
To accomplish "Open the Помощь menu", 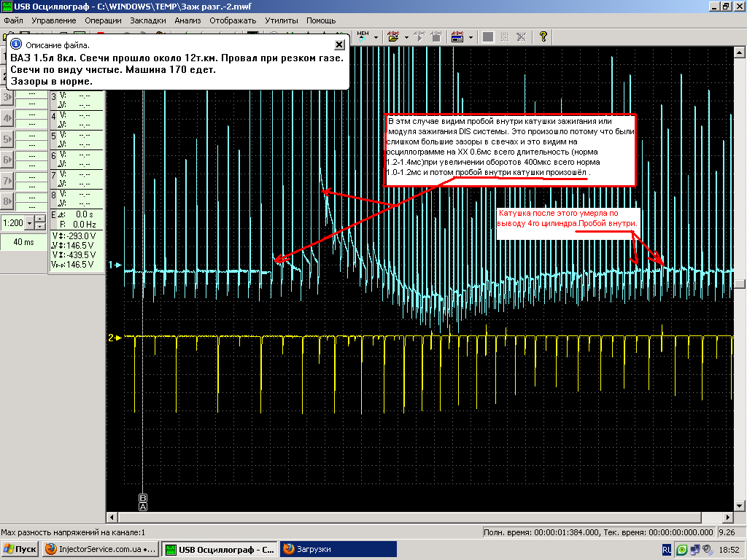I will coord(321,20).
